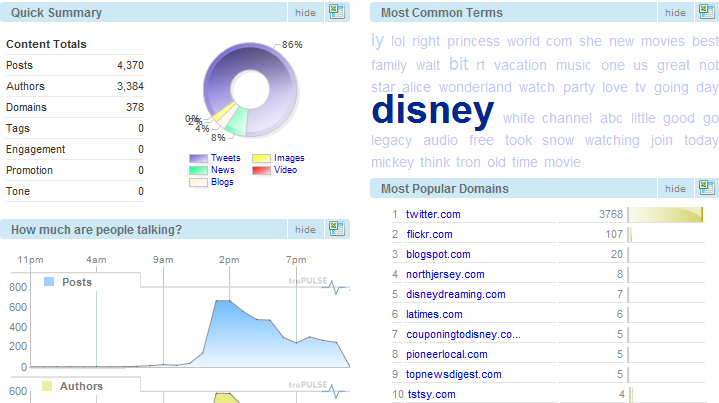Open northjersey.com domain link
Viewport: 719px width, 403px height.
pos(445,275)
